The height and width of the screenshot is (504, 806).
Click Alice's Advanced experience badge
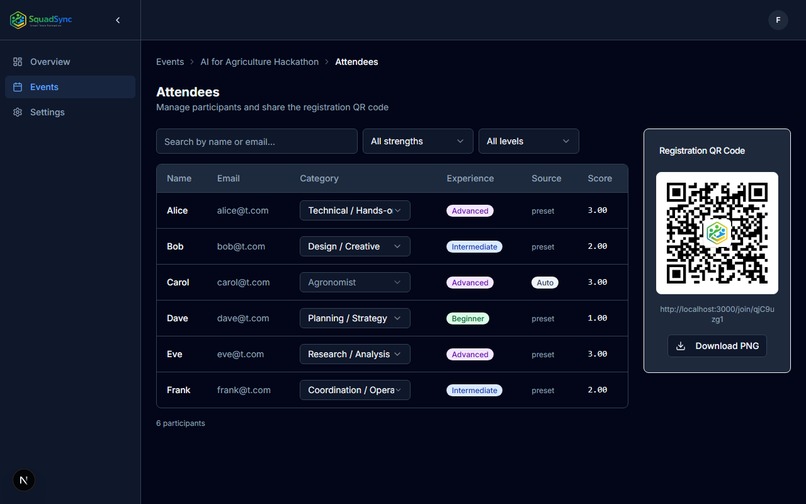(470, 211)
